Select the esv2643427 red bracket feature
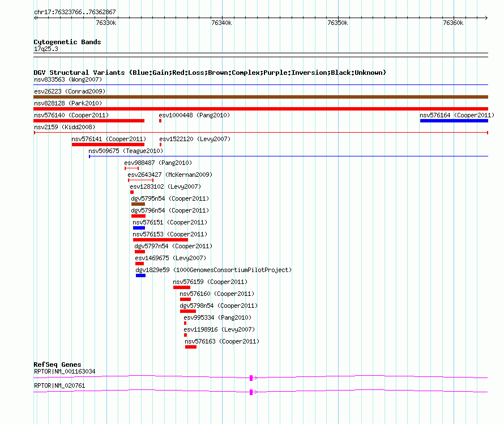This screenshot has width=504, height=424. pos(141,180)
